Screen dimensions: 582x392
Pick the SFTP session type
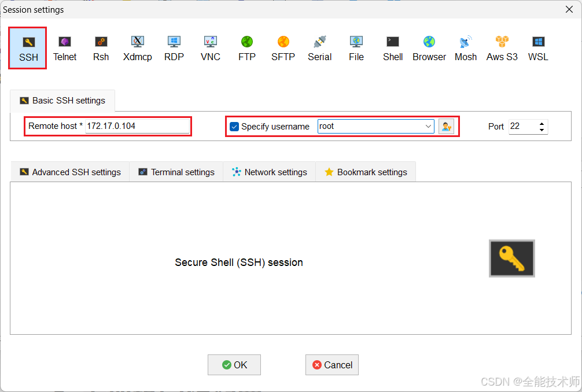coord(283,48)
